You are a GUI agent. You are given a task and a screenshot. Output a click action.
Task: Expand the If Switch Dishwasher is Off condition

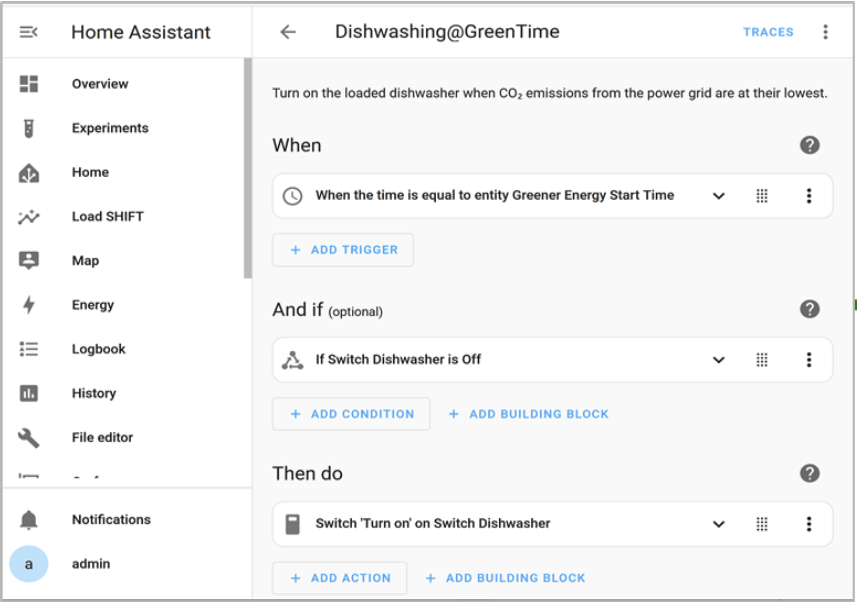point(719,360)
